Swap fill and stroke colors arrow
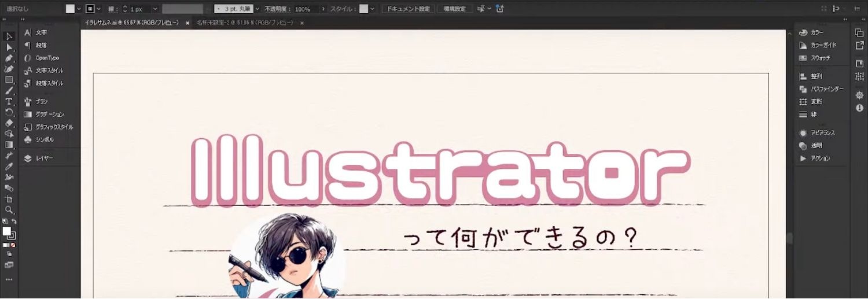868x299 pixels. click(14, 221)
